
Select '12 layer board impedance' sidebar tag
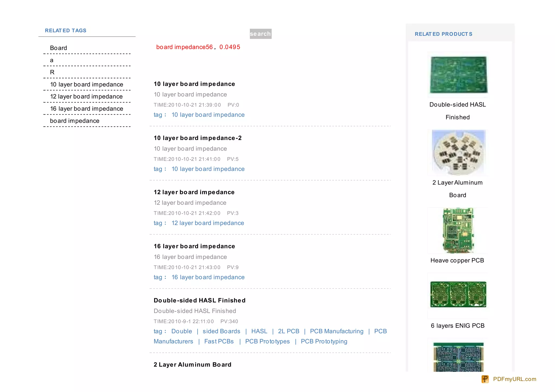(x=86, y=96)
